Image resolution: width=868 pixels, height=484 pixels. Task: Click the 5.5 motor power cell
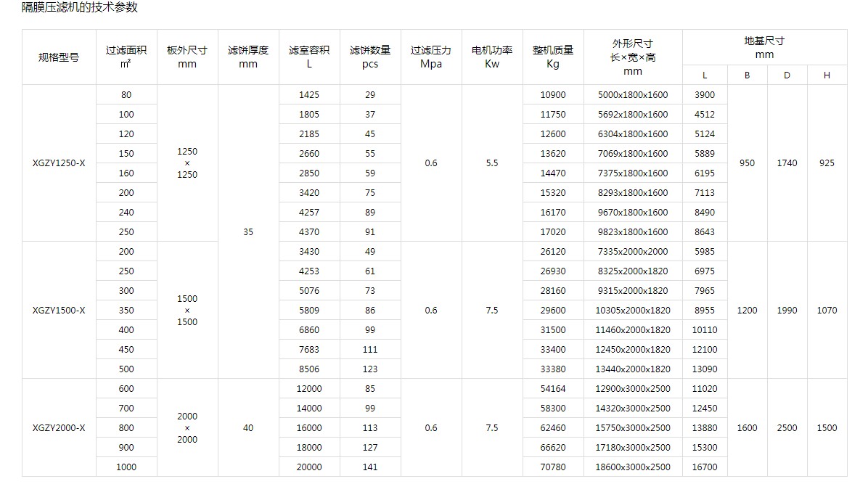(492, 163)
